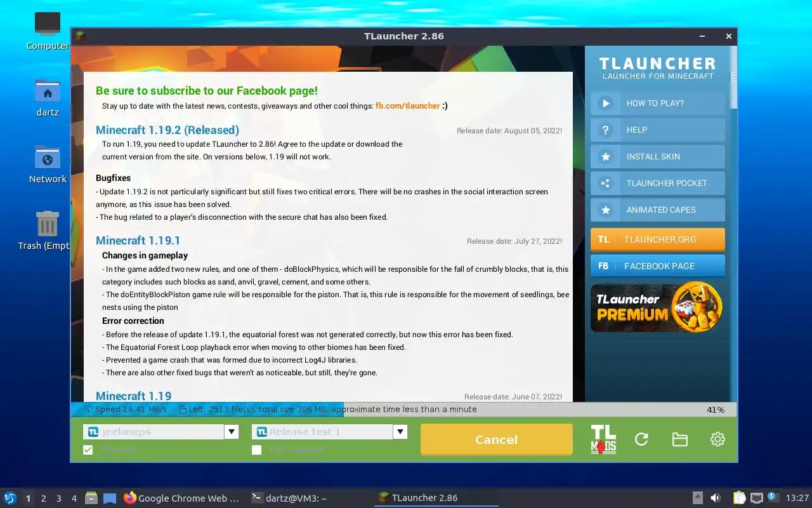The width and height of the screenshot is (812, 508).
Task: Open the game folder icon
Action: [679, 439]
